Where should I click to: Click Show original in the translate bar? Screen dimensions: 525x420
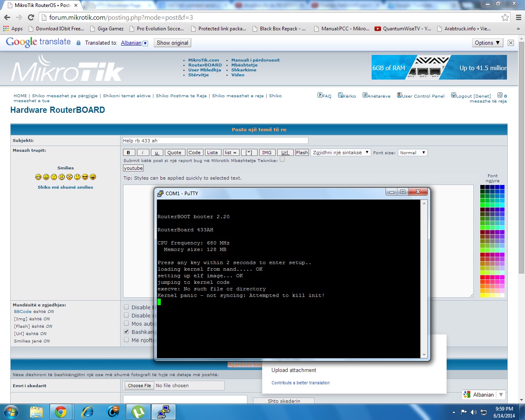click(172, 43)
